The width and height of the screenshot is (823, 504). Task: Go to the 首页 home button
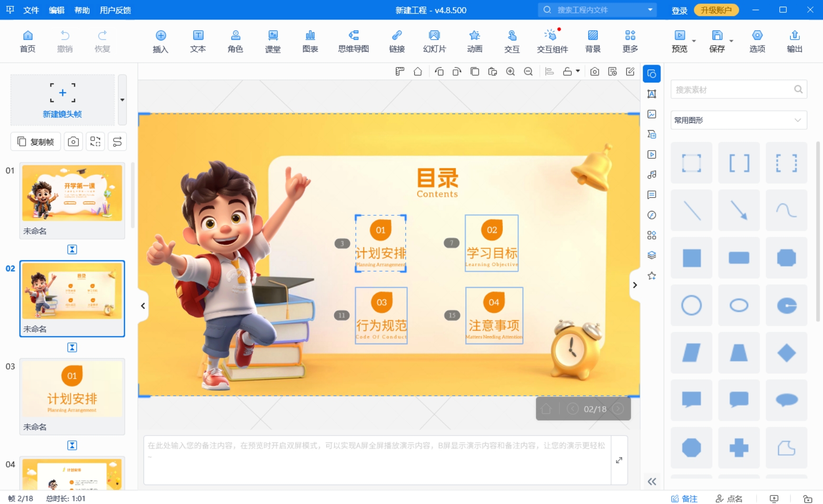tap(28, 41)
